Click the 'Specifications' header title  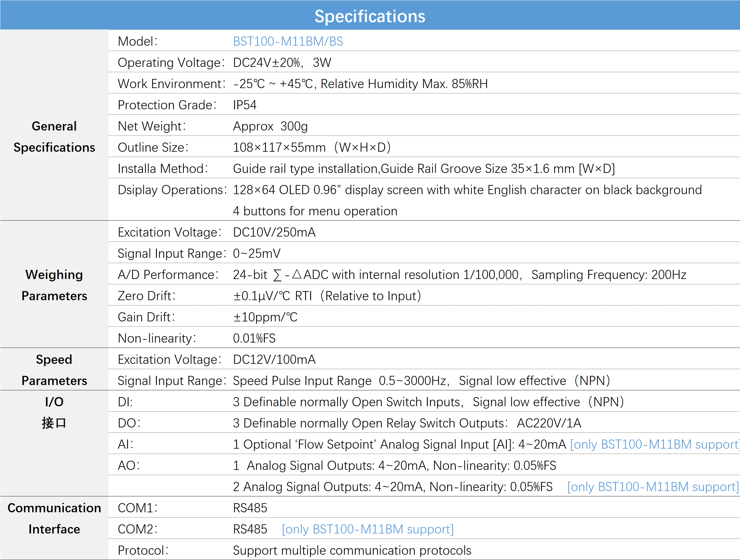370,16
